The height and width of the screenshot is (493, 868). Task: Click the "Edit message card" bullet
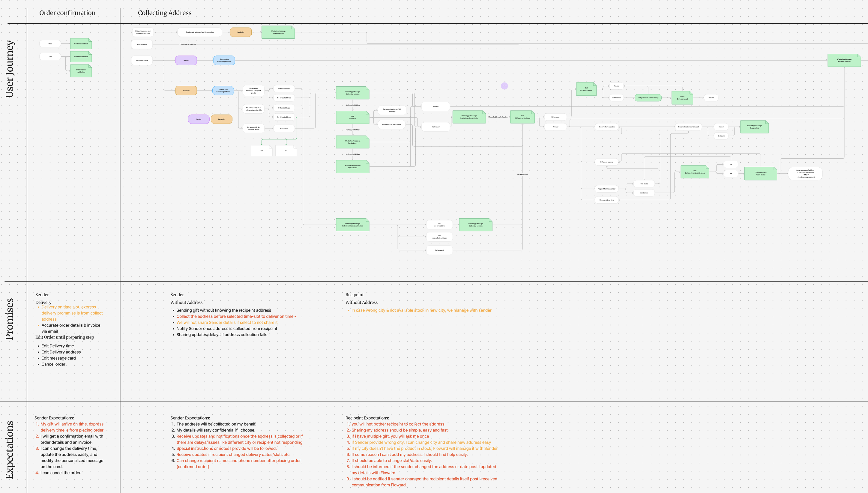(x=58, y=358)
